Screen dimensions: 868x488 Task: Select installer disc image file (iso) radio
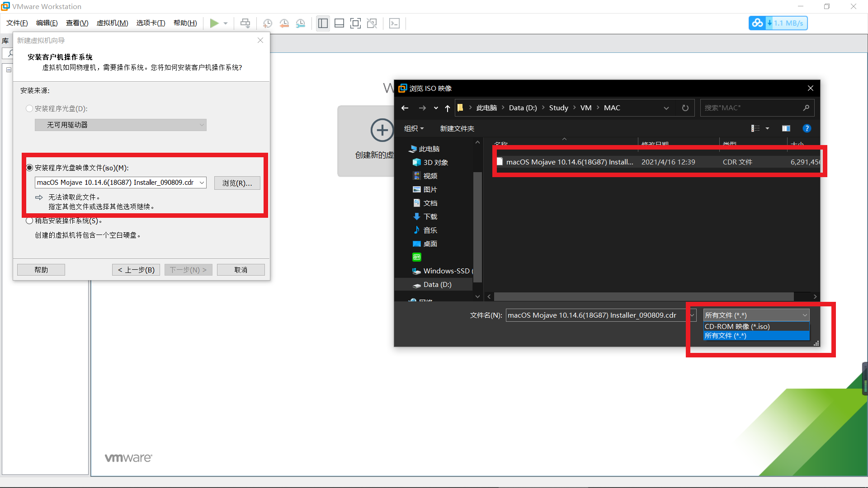point(30,168)
